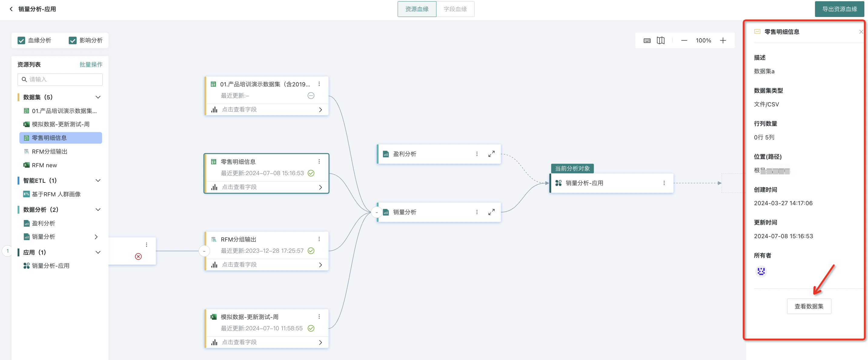The height and width of the screenshot is (360, 868).
Task: Select 销量分析-应用 in resource list
Action: 61,266
